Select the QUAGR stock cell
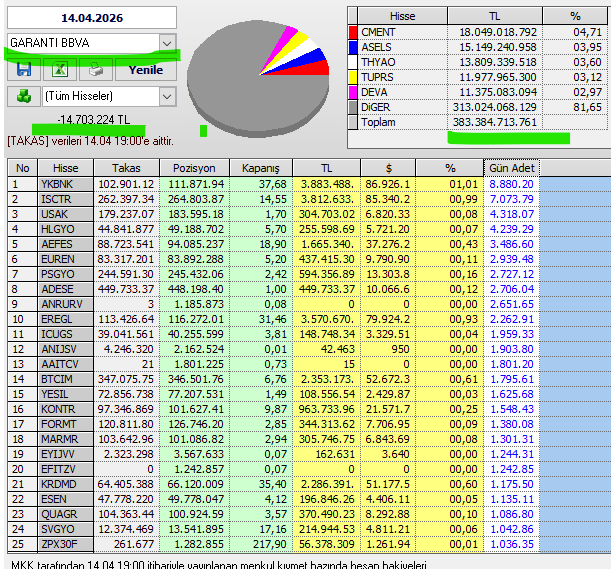611x569 pixels. coord(65,514)
